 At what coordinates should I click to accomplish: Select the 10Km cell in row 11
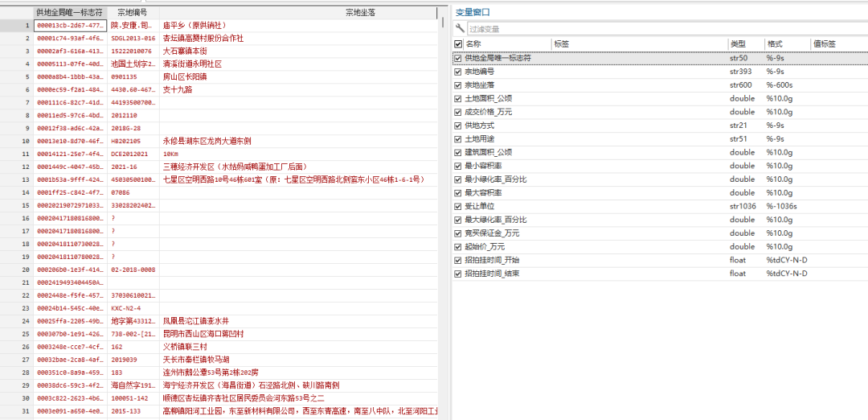pyautogui.click(x=299, y=154)
